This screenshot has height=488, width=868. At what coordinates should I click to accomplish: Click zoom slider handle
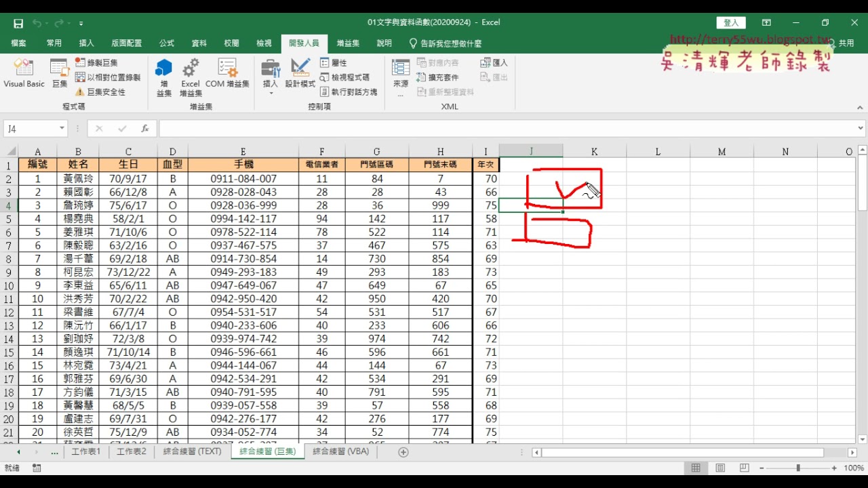(x=798, y=468)
